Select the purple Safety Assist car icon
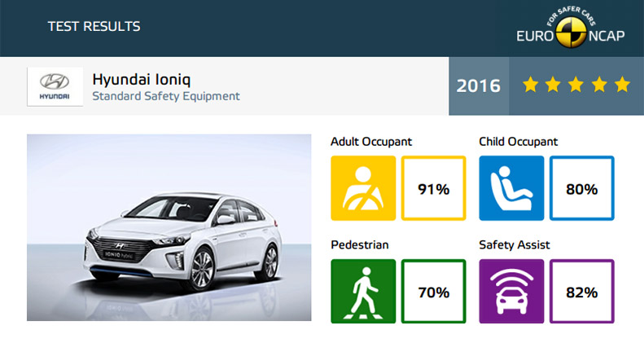644x343 pixels. (511, 291)
